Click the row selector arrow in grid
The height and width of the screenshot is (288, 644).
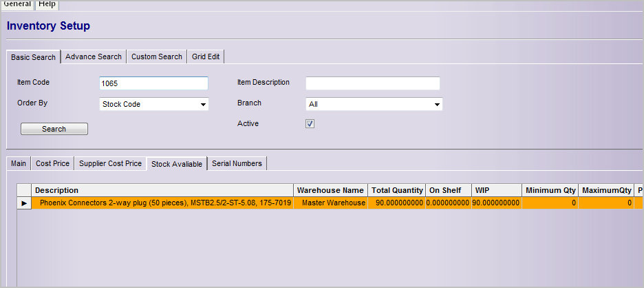coord(24,203)
